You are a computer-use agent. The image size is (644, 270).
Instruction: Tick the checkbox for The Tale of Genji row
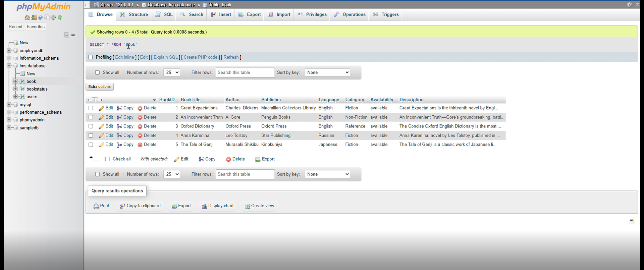[91, 145]
